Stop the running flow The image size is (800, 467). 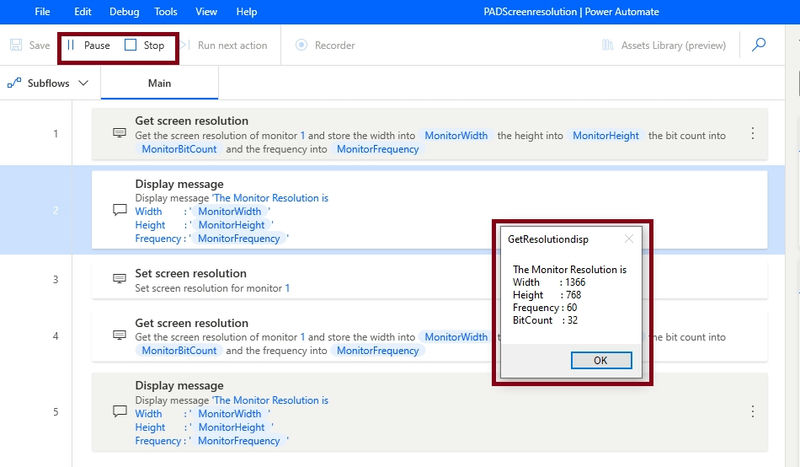(x=144, y=45)
